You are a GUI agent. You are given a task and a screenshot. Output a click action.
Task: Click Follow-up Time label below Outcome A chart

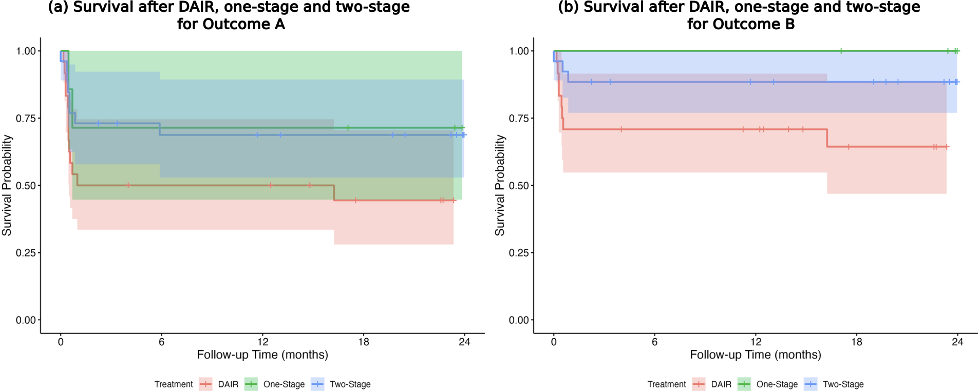tap(262, 355)
